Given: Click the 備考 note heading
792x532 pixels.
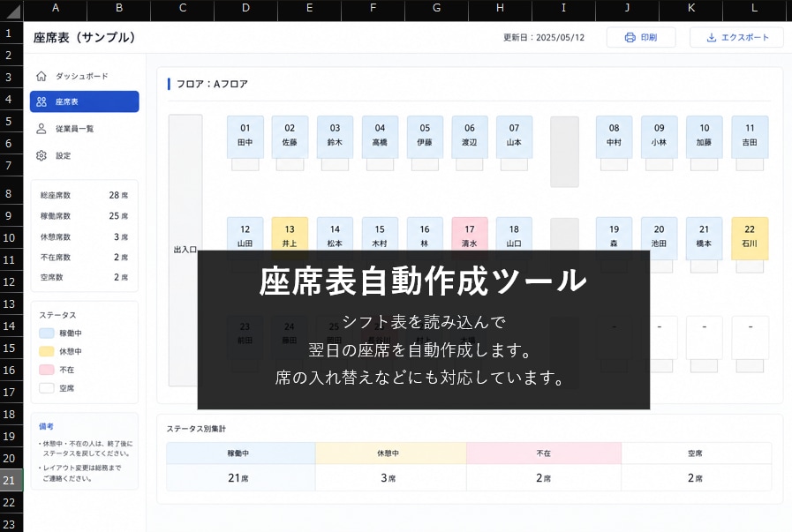Looking at the screenshot, I should coord(46,426).
